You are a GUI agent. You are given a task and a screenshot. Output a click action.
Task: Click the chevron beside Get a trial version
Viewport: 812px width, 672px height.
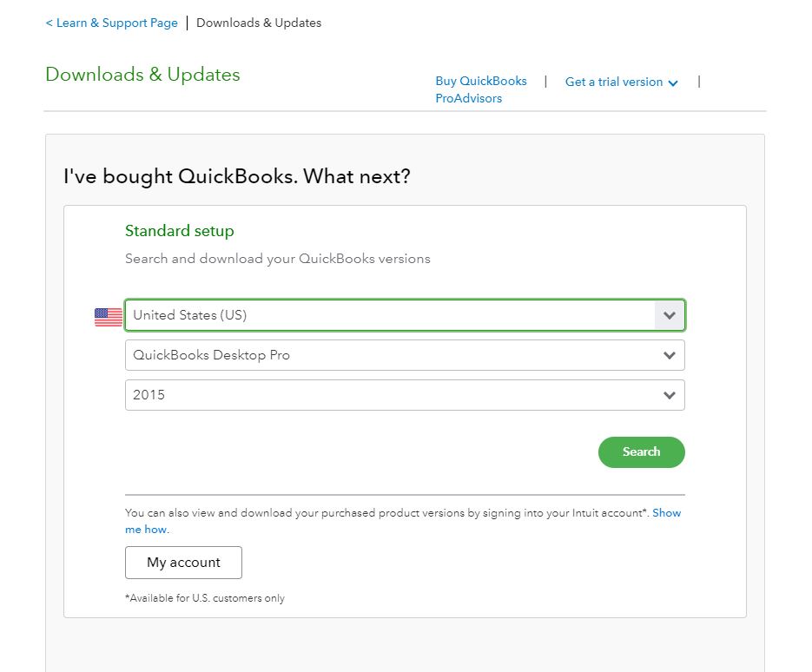pos(673,82)
